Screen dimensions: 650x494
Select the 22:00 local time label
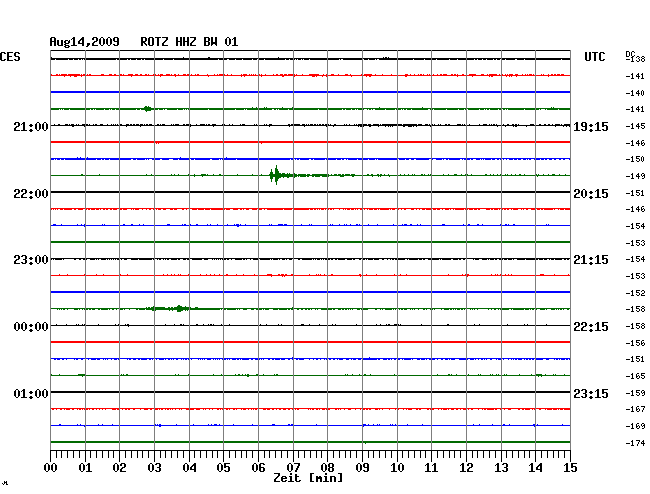pyautogui.click(x=31, y=194)
